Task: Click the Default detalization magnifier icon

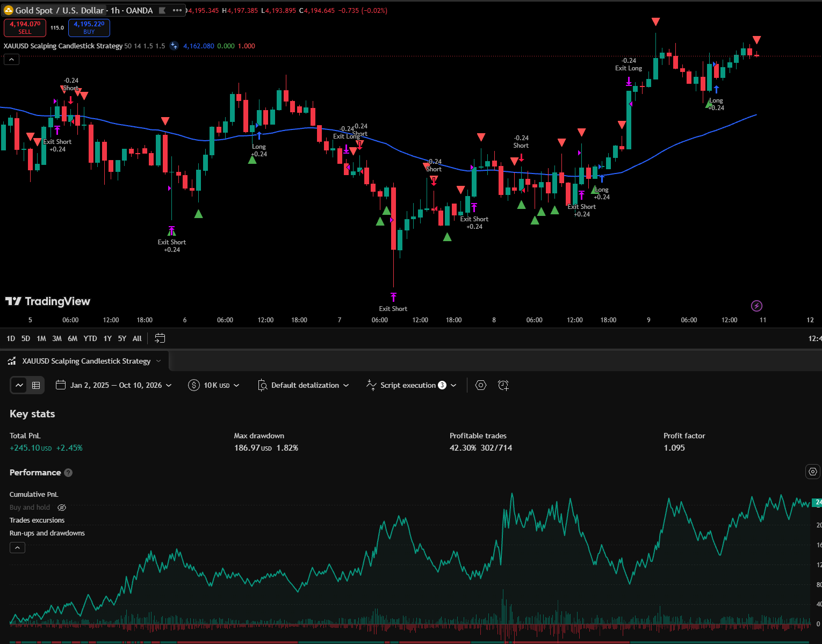Action: [x=262, y=385]
